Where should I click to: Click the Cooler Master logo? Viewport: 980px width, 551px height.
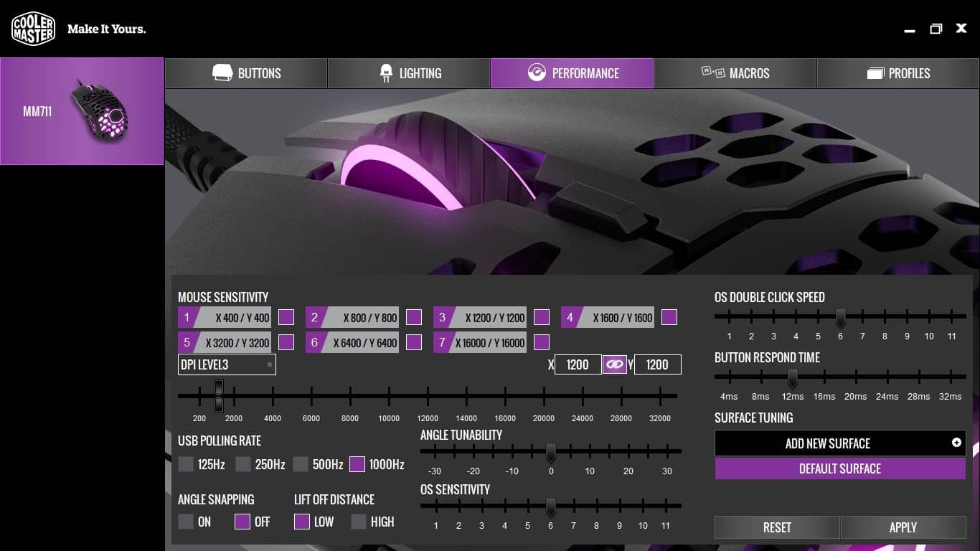pos(33,28)
